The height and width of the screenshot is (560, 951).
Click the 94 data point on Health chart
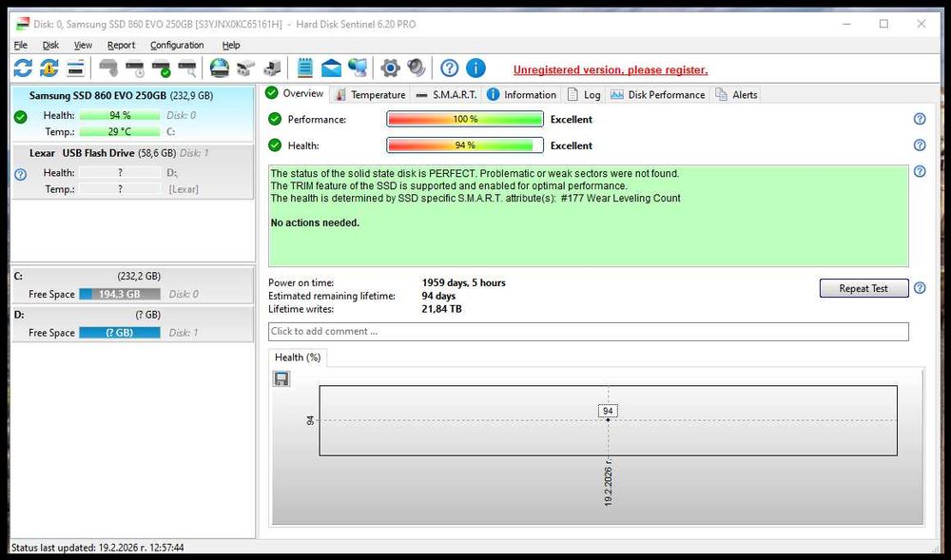(x=608, y=419)
